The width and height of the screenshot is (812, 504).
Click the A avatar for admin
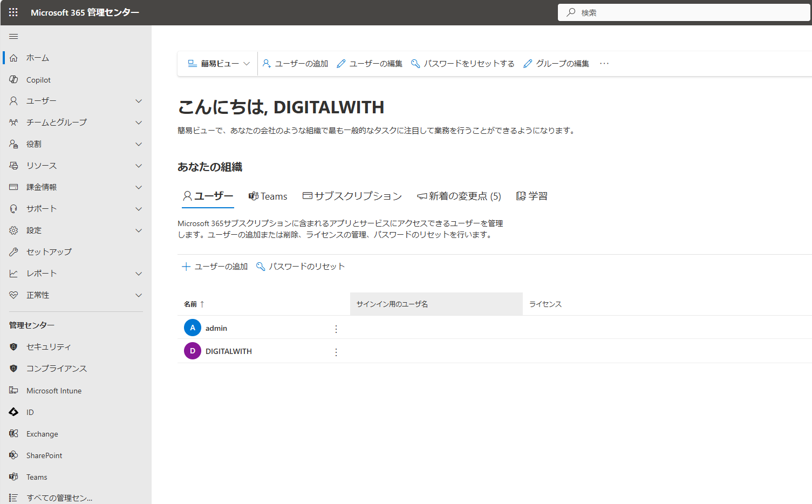[x=193, y=328]
